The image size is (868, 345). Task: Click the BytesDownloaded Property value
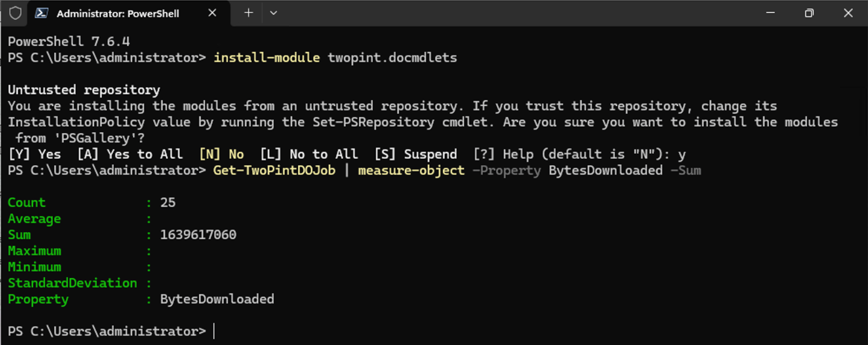(217, 299)
